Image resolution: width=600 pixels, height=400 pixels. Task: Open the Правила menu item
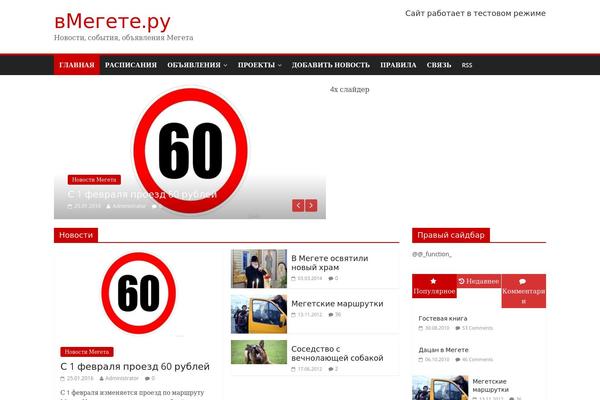click(x=398, y=65)
